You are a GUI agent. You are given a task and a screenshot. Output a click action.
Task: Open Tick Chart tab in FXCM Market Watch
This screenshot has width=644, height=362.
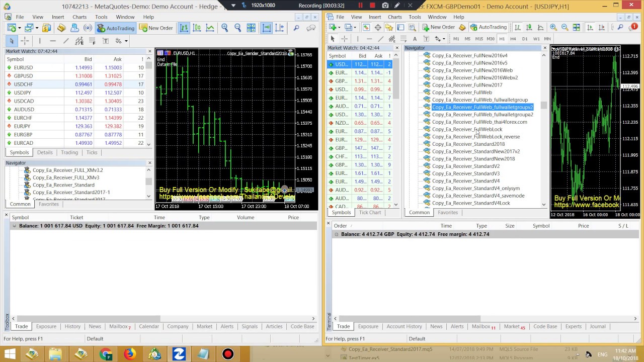tap(370, 212)
